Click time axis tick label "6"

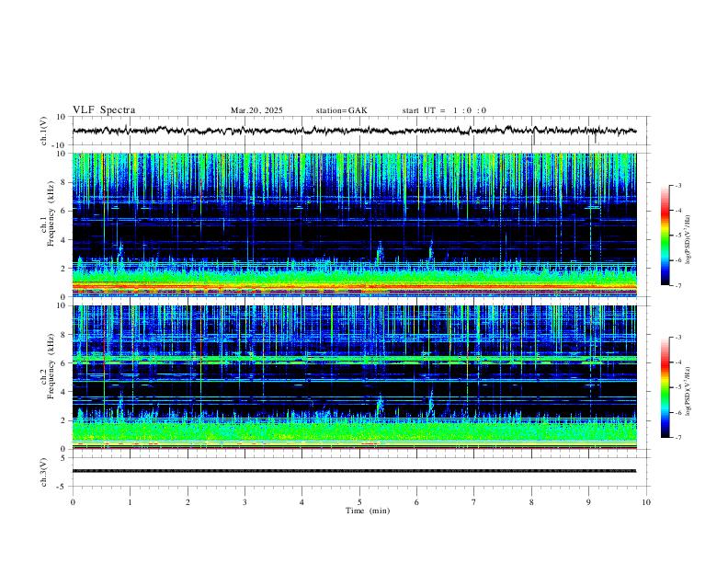(x=416, y=502)
